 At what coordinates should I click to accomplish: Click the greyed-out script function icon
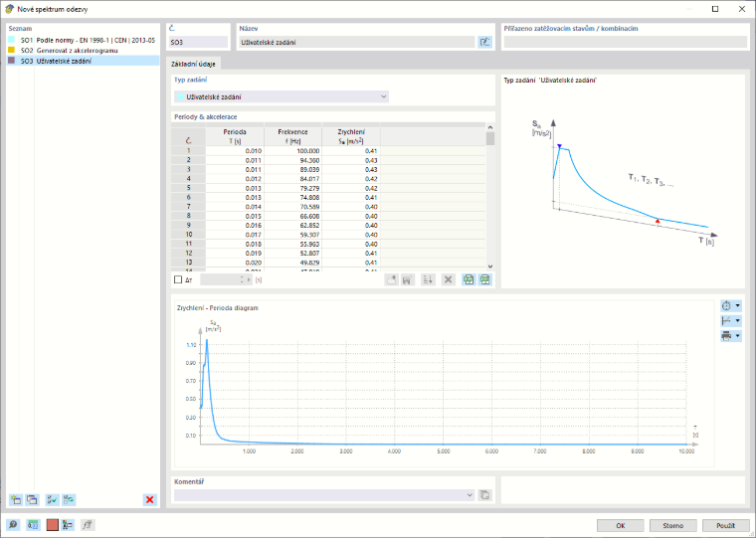(x=88, y=525)
